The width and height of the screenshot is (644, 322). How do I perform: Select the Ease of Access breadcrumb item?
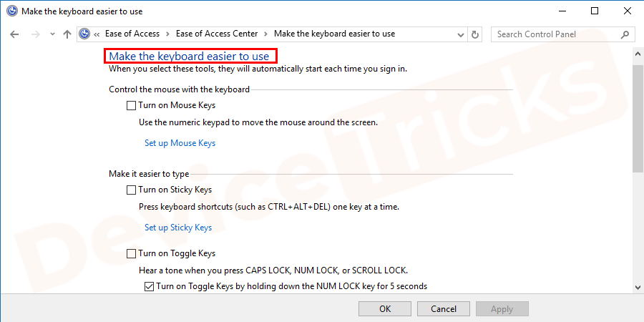132,34
